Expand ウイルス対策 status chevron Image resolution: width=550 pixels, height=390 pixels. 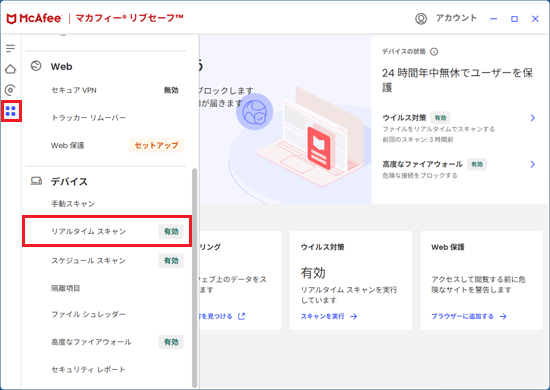coord(532,118)
